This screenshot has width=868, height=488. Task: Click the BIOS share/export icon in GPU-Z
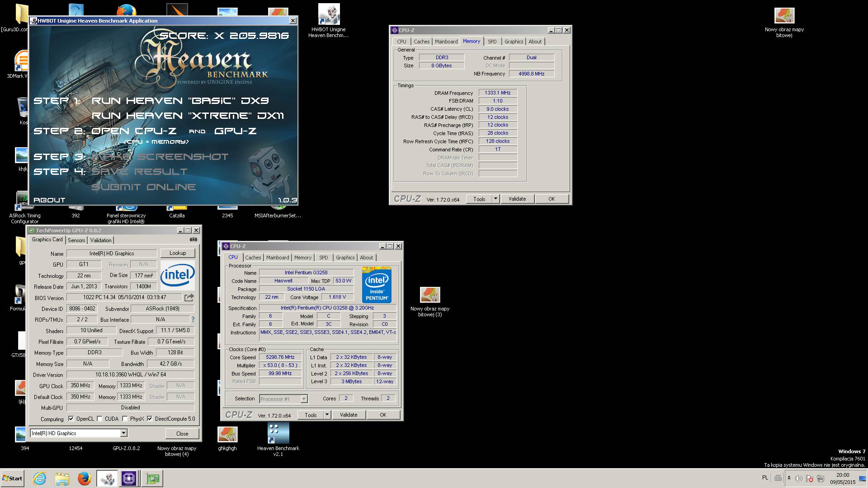click(x=189, y=297)
